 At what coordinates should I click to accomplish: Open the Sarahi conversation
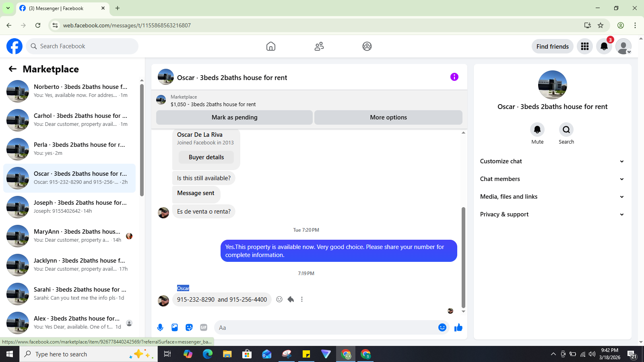pyautogui.click(x=69, y=294)
